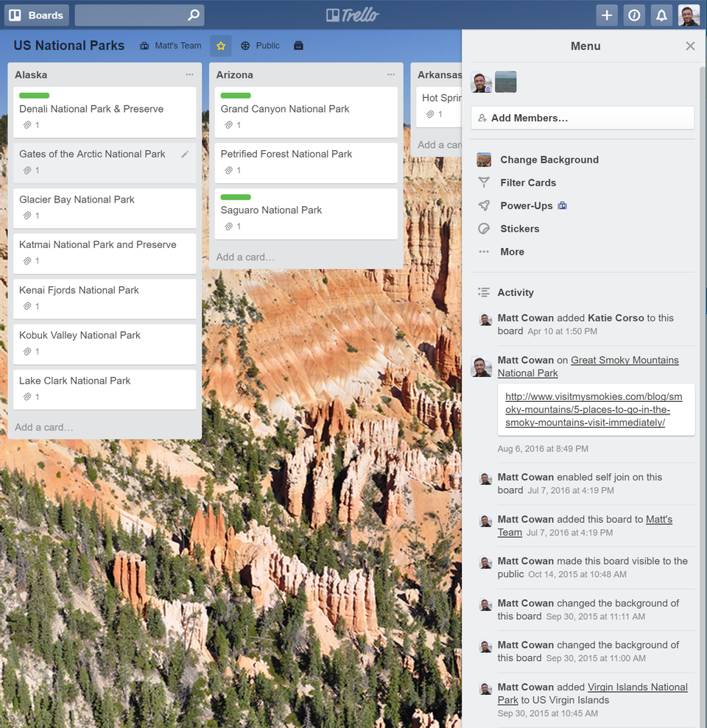
Task: Open the Activity section heading
Action: click(x=516, y=292)
